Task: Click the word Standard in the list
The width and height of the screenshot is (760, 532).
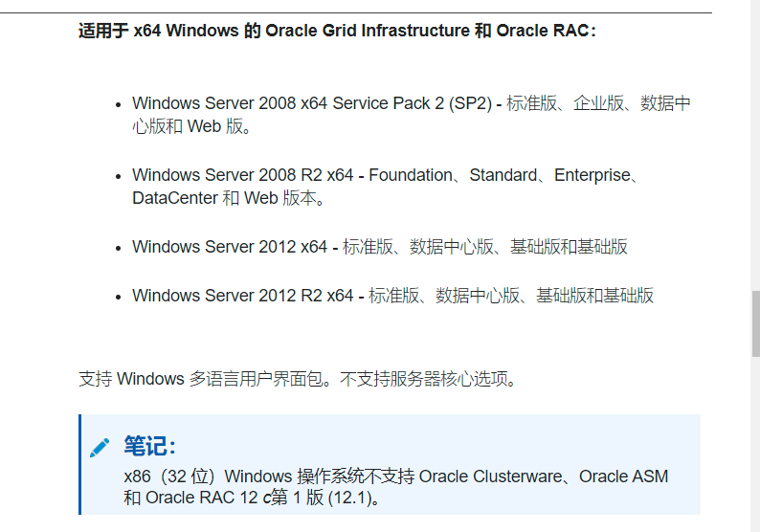Action: tap(503, 175)
